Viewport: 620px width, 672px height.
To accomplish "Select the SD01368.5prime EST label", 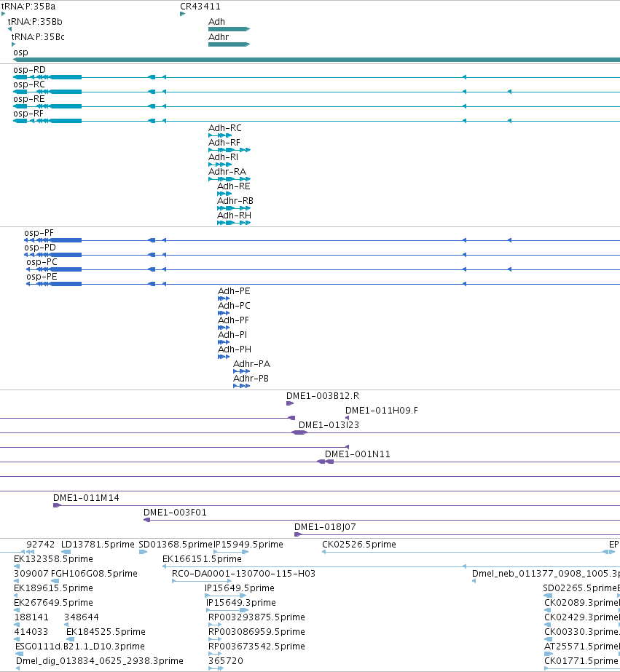I will click(x=176, y=545).
